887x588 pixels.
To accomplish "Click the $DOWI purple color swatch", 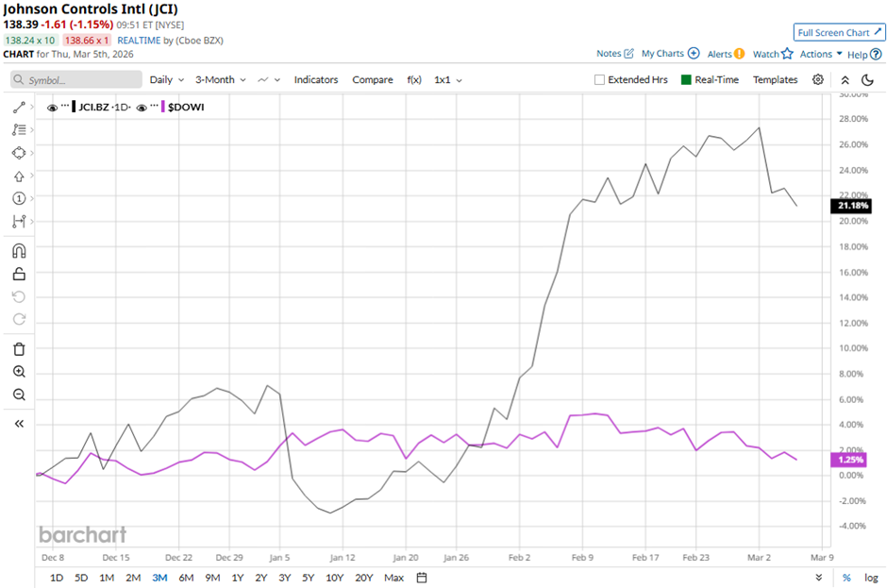I will 163,107.
